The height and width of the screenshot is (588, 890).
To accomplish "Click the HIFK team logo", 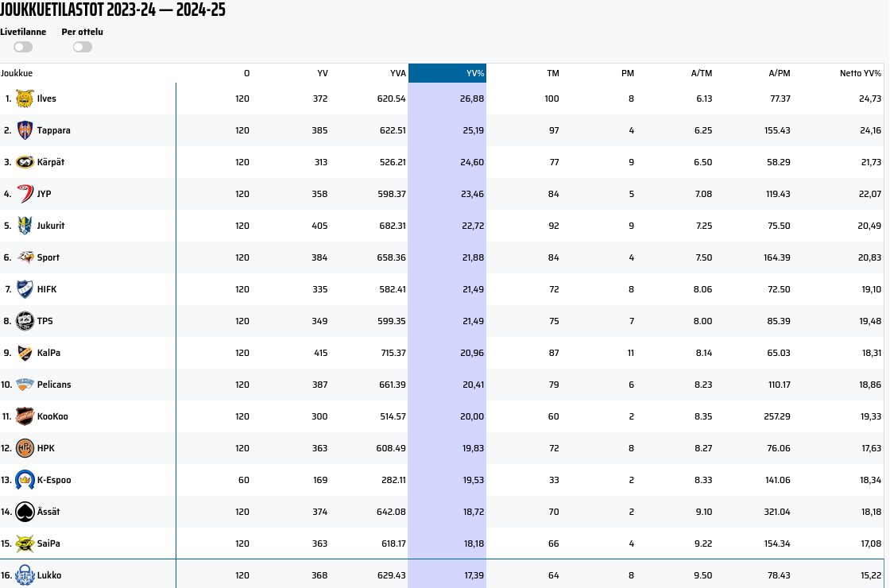I will [x=25, y=289].
